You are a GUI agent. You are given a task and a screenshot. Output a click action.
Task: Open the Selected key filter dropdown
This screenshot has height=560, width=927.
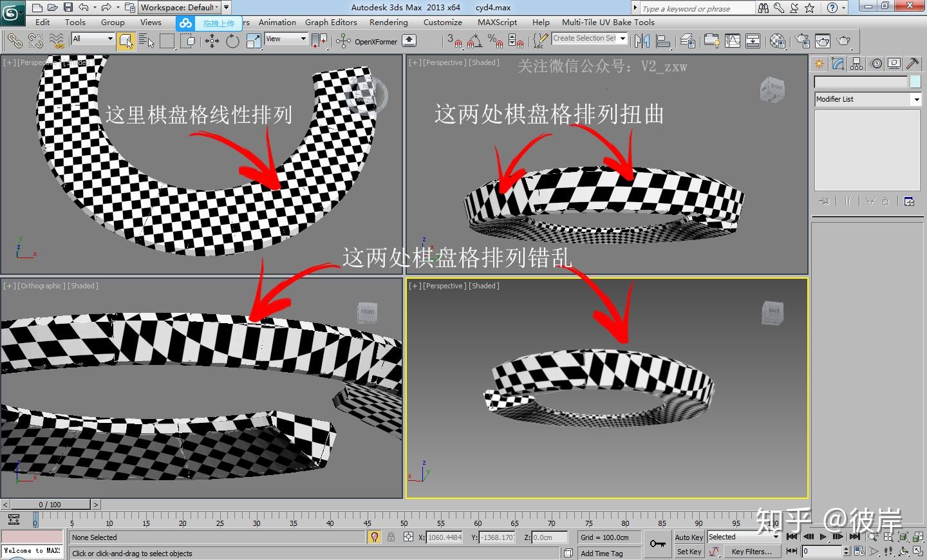(744, 537)
